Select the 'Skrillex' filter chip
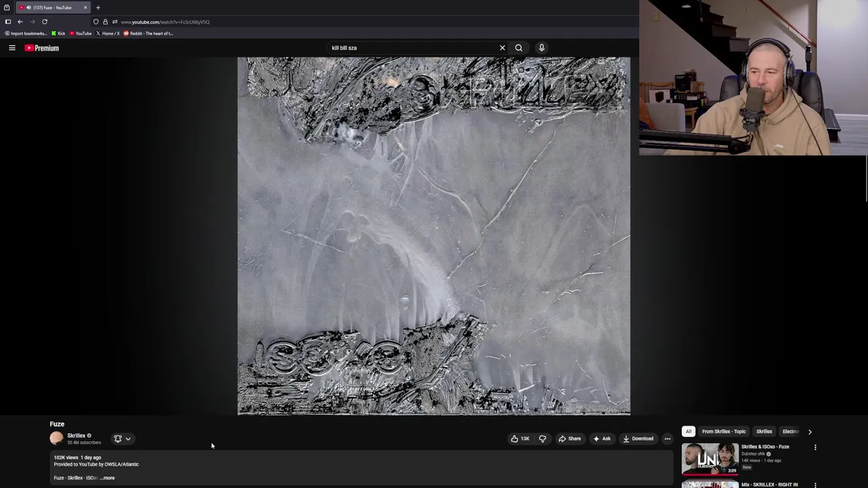This screenshot has height=488, width=868. point(764,431)
